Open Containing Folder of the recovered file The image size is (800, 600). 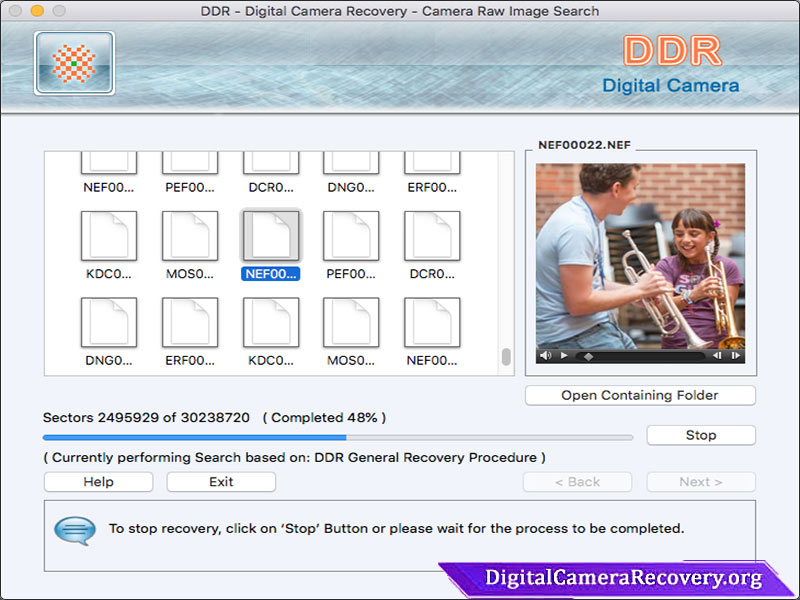coord(640,395)
